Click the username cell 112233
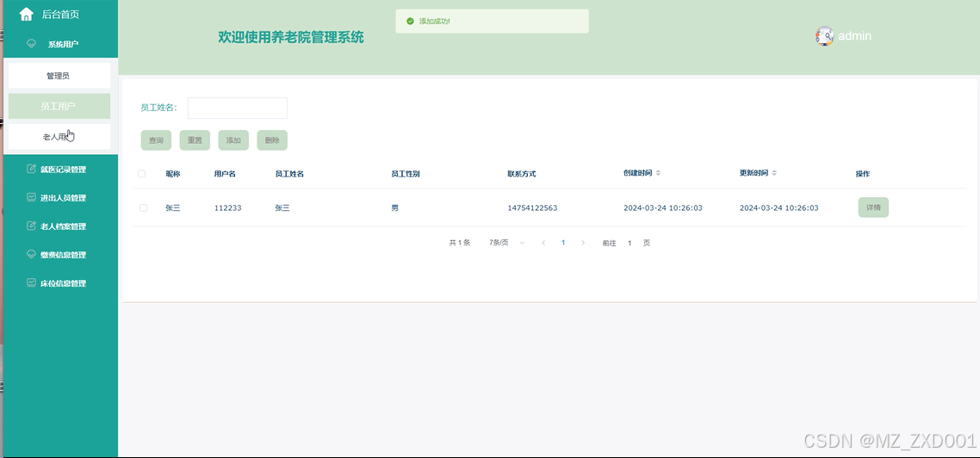 [x=227, y=207]
